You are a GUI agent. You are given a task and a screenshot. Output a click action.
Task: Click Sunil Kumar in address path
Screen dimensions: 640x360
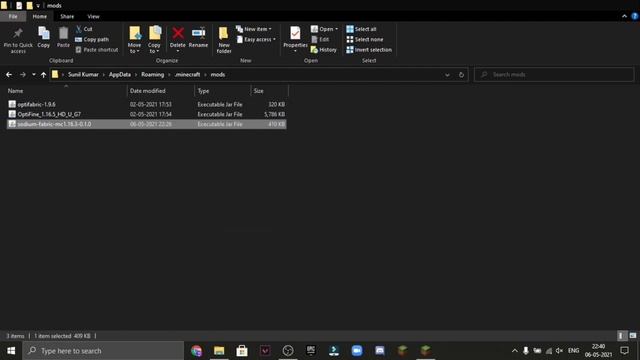[x=83, y=75]
